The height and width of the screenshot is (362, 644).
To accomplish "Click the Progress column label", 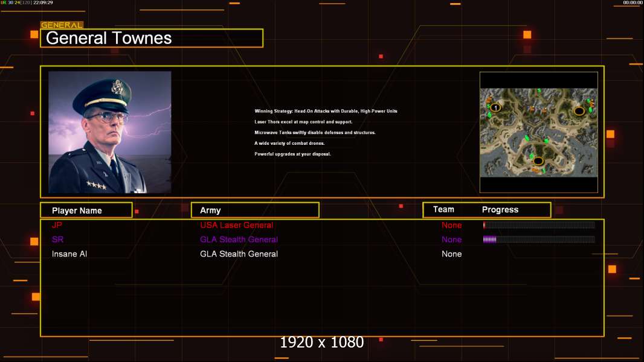I will coord(500,209).
